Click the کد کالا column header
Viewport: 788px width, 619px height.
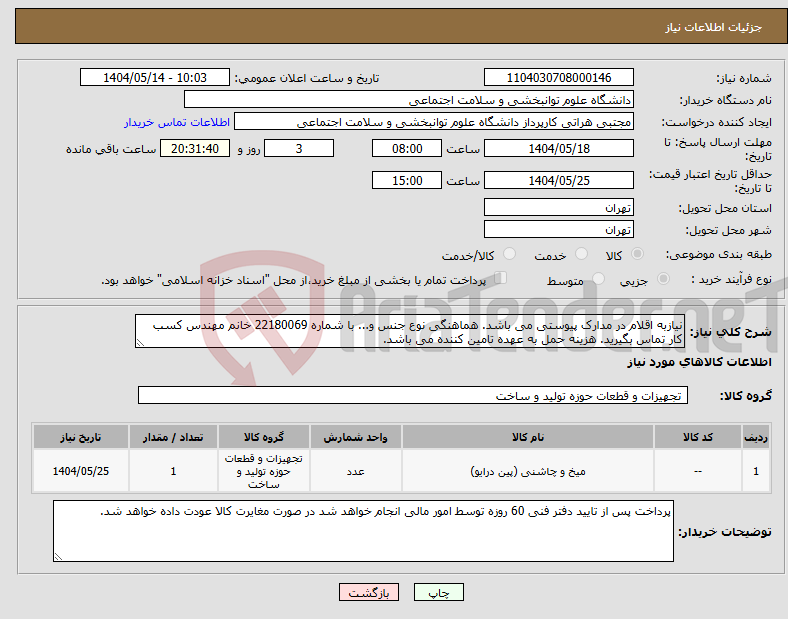(698, 437)
